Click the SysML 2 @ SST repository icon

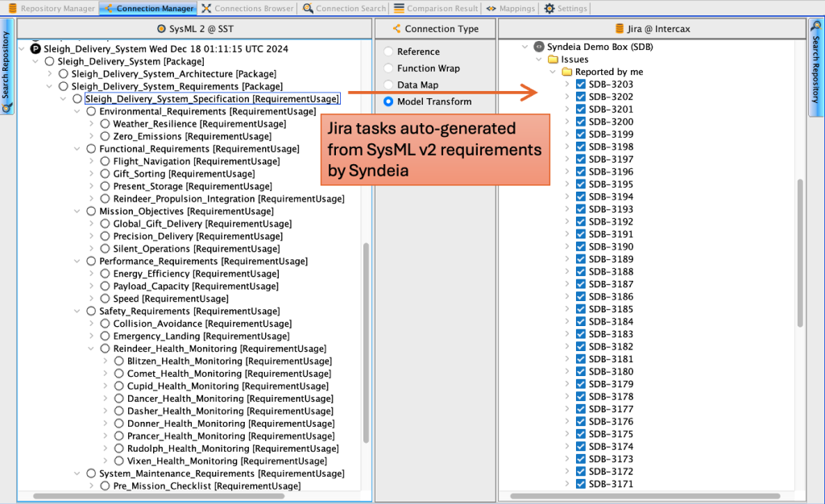pos(161,29)
